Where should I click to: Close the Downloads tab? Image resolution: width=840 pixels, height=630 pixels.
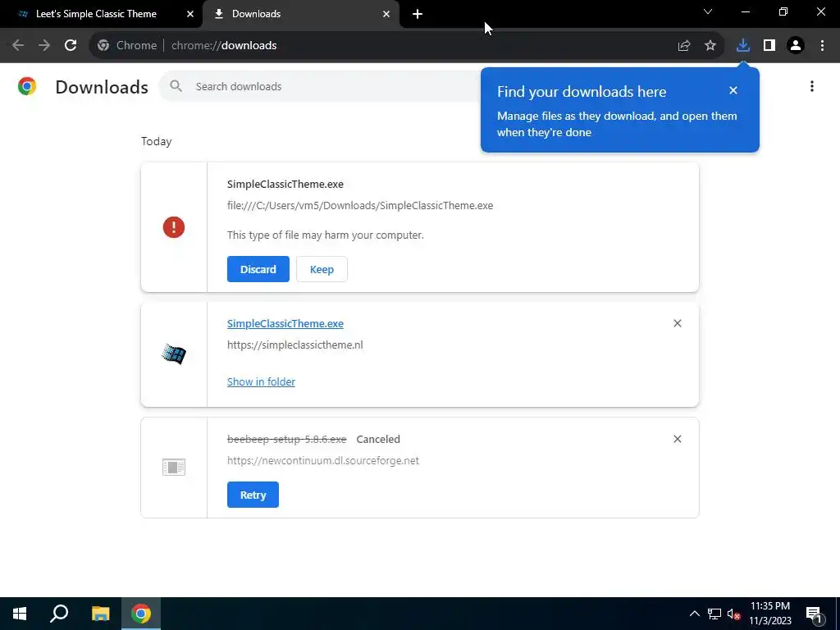tap(386, 14)
